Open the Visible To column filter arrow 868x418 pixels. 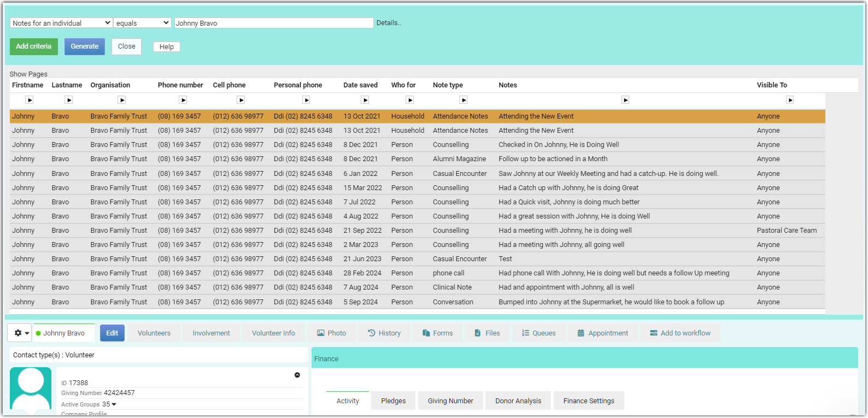(x=790, y=100)
